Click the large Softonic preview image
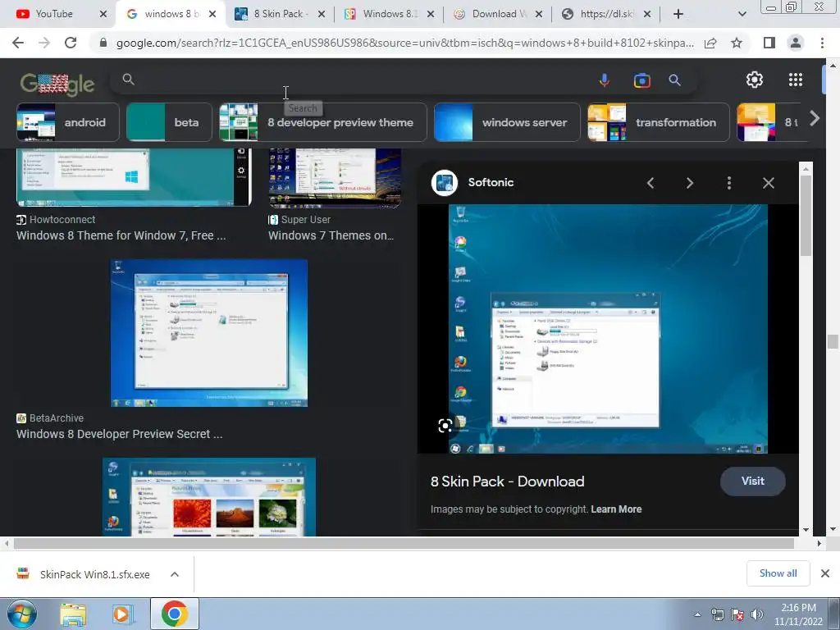Viewport: 840px width, 630px height. pos(608,329)
